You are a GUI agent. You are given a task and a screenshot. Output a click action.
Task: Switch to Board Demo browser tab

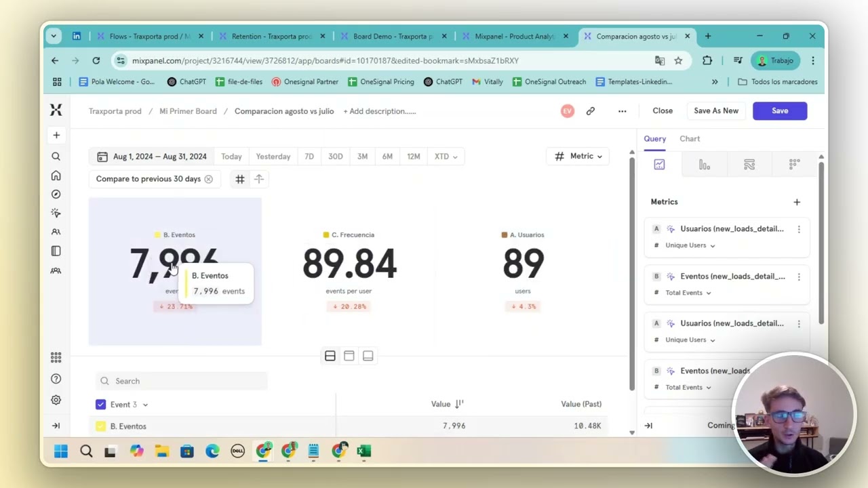[392, 37]
